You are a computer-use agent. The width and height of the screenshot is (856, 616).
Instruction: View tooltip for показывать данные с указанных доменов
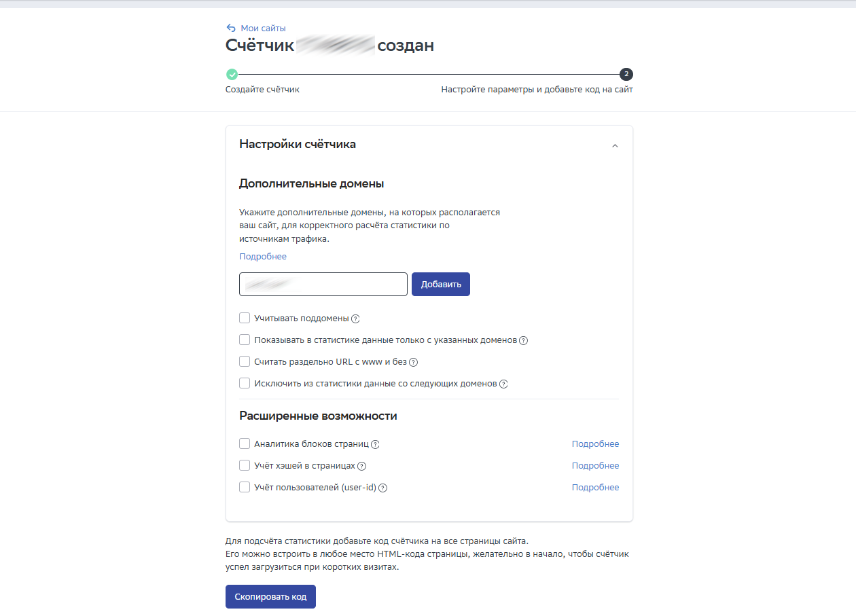pos(523,340)
